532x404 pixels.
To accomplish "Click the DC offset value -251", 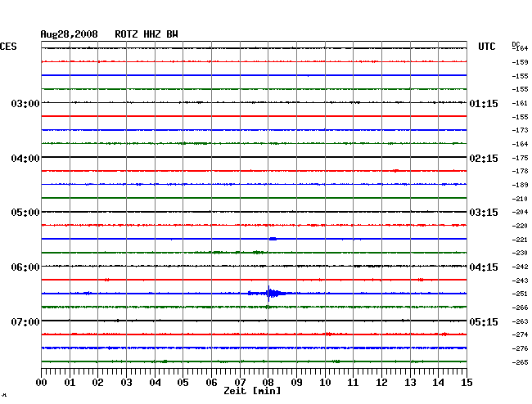I will coord(520,294).
